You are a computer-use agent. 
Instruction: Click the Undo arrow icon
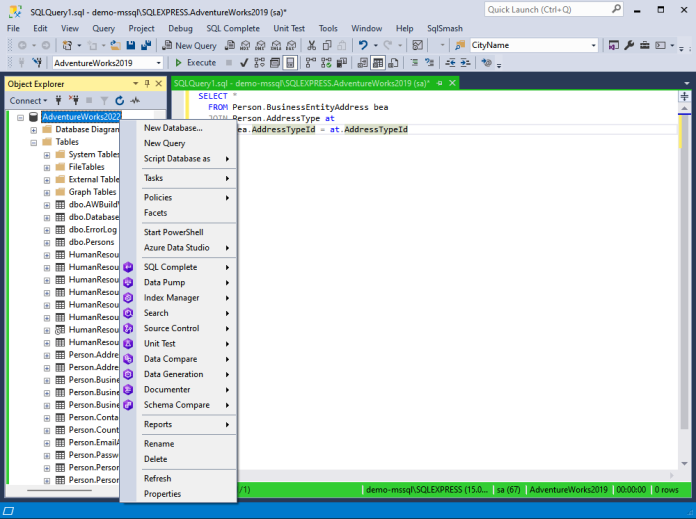pos(363,45)
